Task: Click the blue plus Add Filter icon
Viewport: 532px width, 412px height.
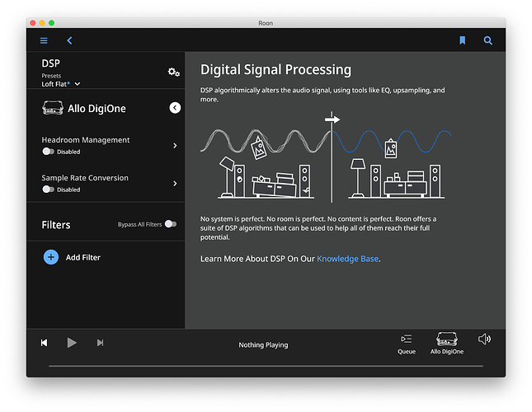Action: [51, 257]
